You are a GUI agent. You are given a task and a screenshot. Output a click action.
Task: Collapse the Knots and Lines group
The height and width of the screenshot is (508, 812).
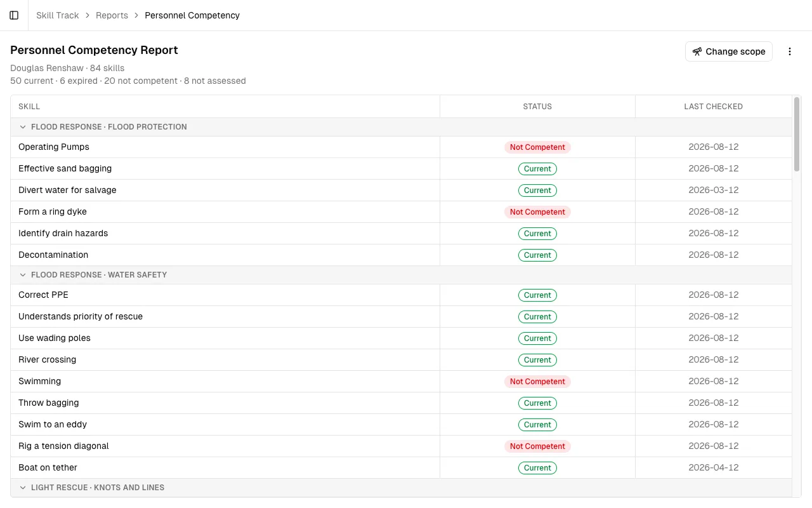23,488
